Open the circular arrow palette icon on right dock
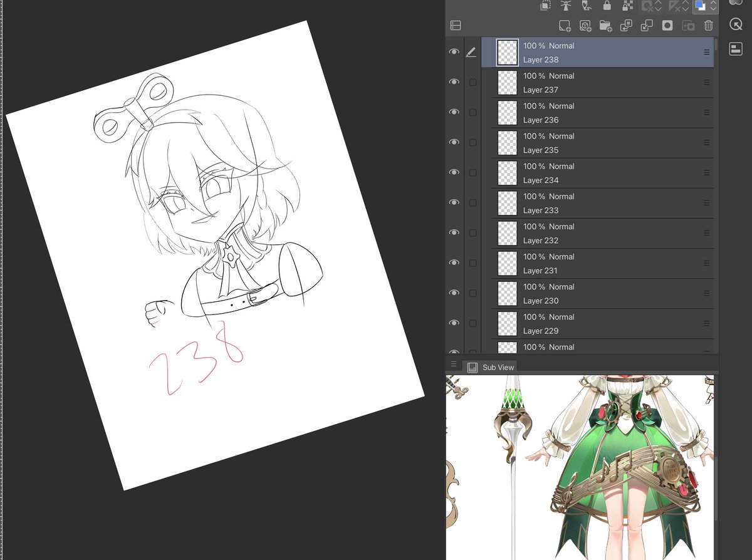 736,24
